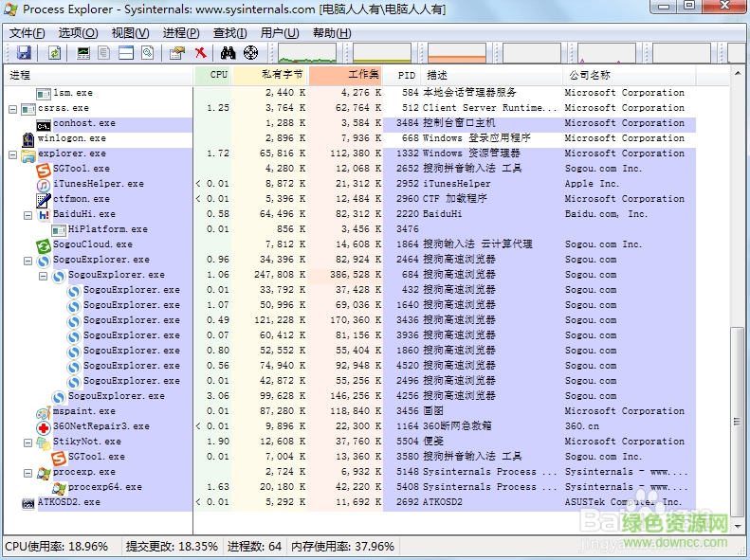Toggle the lower pane view toolbar icon

pos(125,53)
